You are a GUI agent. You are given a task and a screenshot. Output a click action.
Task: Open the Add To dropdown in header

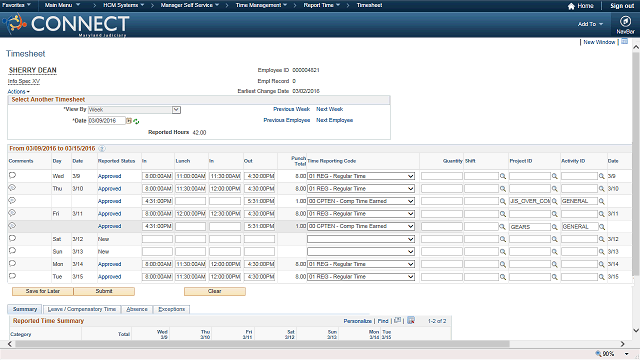pyautogui.click(x=590, y=24)
